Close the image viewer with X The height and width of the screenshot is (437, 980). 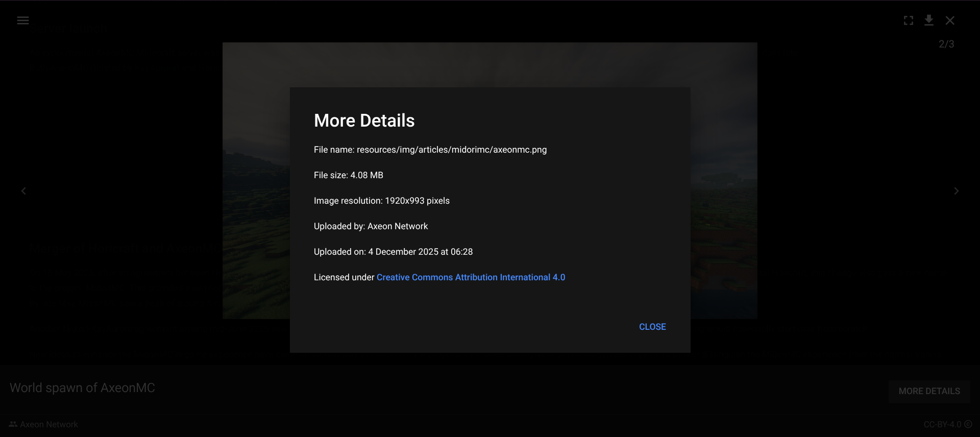(950, 20)
